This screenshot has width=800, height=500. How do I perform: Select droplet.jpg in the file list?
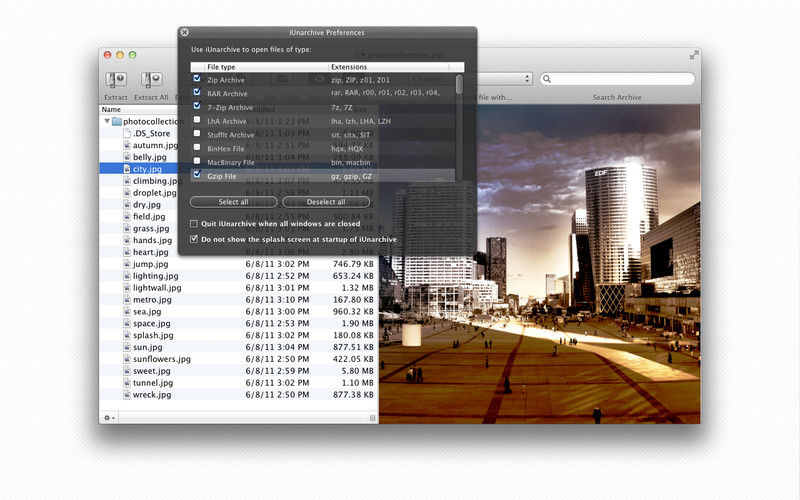pos(155,193)
